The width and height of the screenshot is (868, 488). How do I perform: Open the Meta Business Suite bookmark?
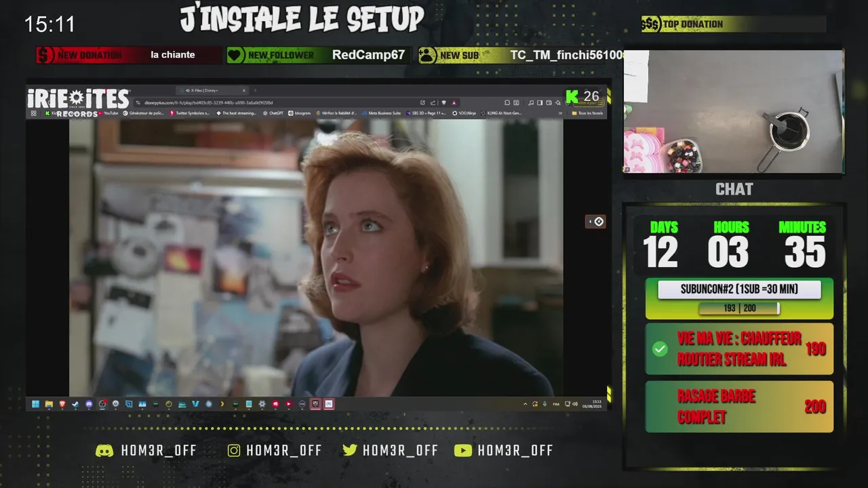click(382, 113)
